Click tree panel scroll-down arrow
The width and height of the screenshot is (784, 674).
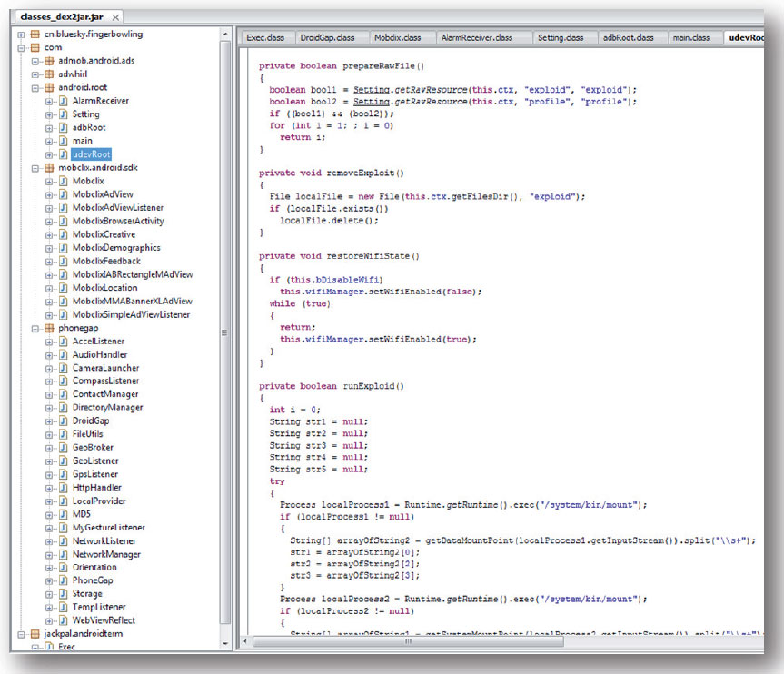point(225,643)
